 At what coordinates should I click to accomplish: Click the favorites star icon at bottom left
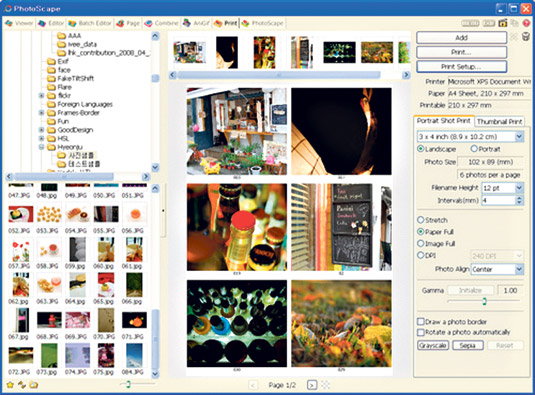[10, 385]
